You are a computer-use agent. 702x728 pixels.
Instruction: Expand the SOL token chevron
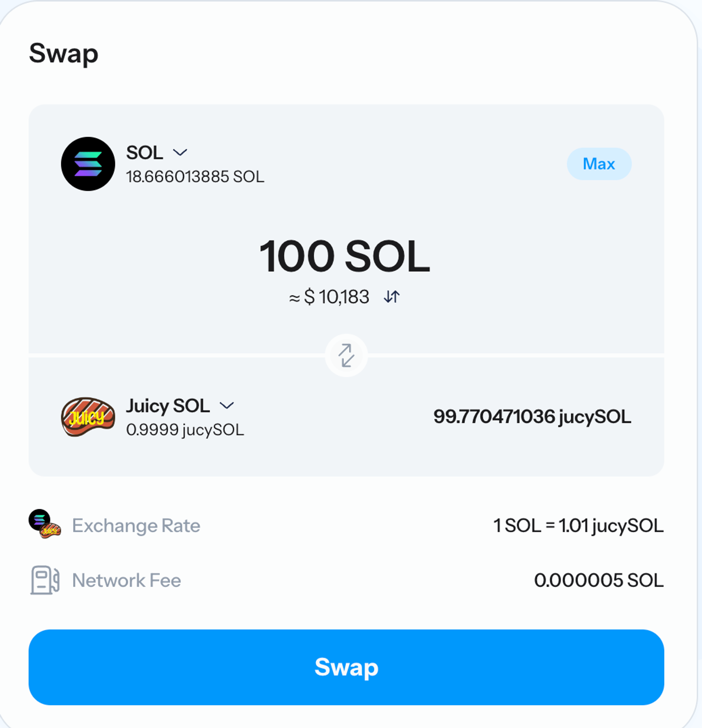tap(180, 152)
